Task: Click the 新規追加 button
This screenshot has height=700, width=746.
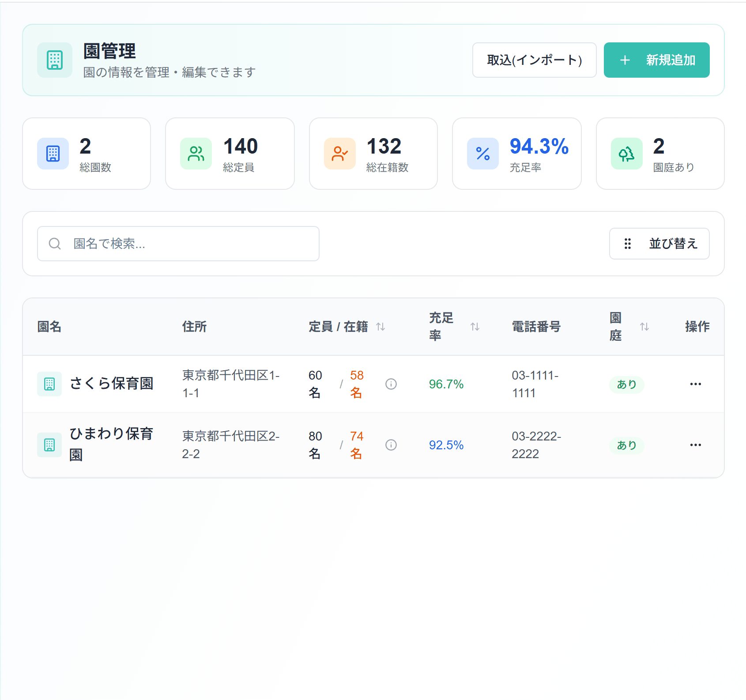Action: [657, 60]
